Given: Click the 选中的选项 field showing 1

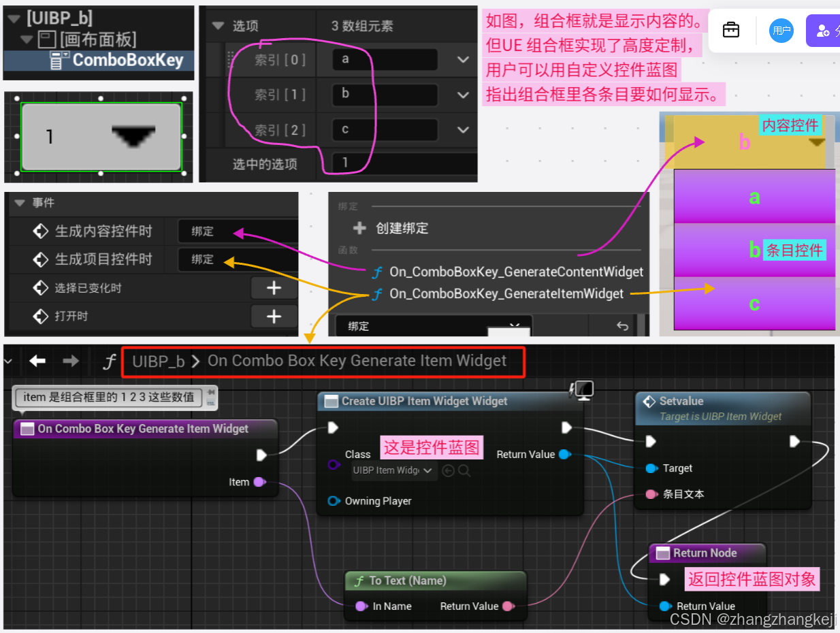Looking at the screenshot, I should point(405,163).
